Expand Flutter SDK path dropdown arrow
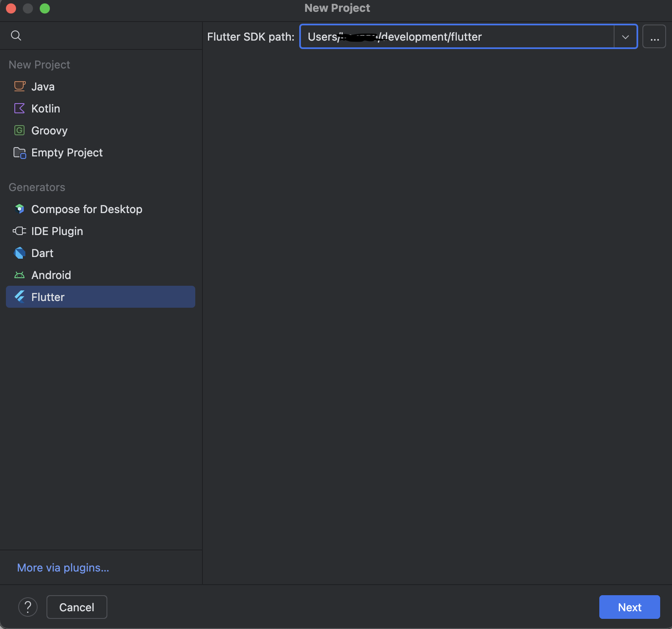672x629 pixels. (626, 37)
